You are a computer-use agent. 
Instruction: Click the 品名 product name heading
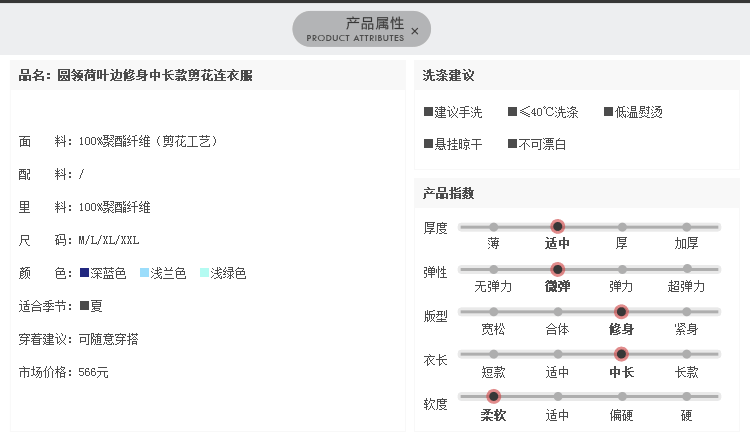[135, 76]
